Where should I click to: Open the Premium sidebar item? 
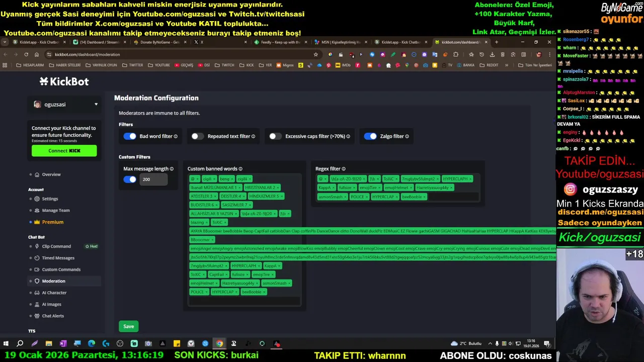pyautogui.click(x=53, y=222)
